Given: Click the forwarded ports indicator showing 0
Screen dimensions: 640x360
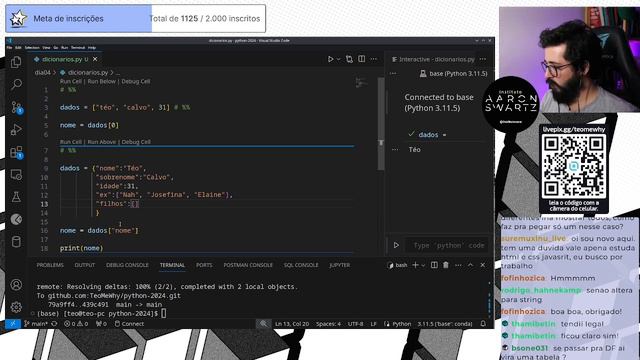Looking at the screenshot, I should (101, 324).
